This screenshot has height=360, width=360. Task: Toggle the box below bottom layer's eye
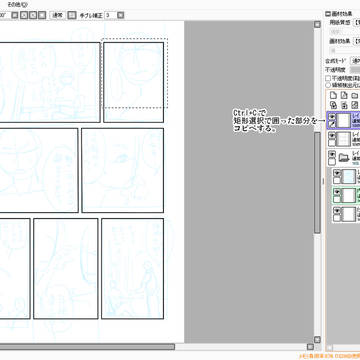tap(337, 218)
